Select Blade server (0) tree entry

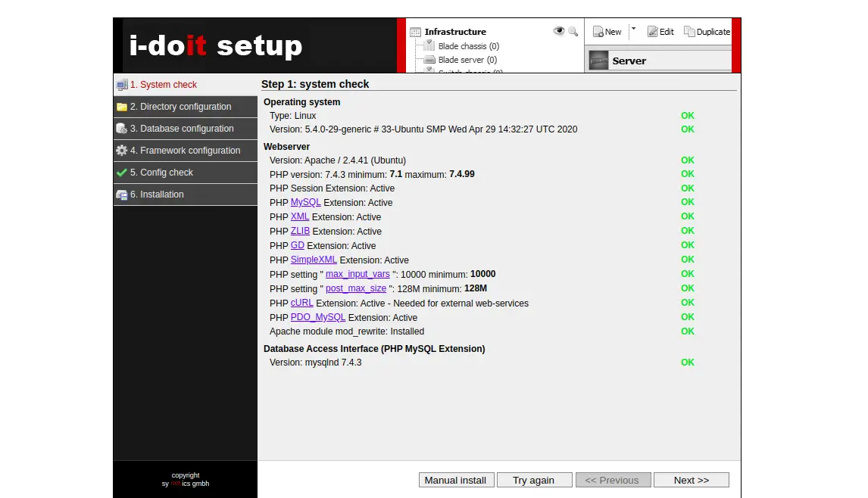[467, 60]
